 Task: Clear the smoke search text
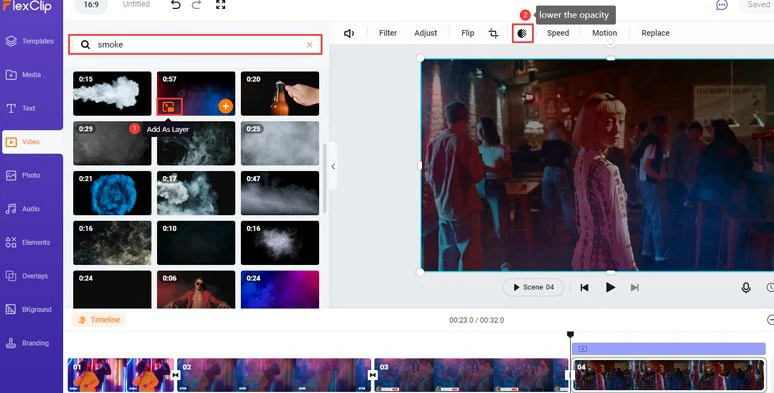point(310,44)
